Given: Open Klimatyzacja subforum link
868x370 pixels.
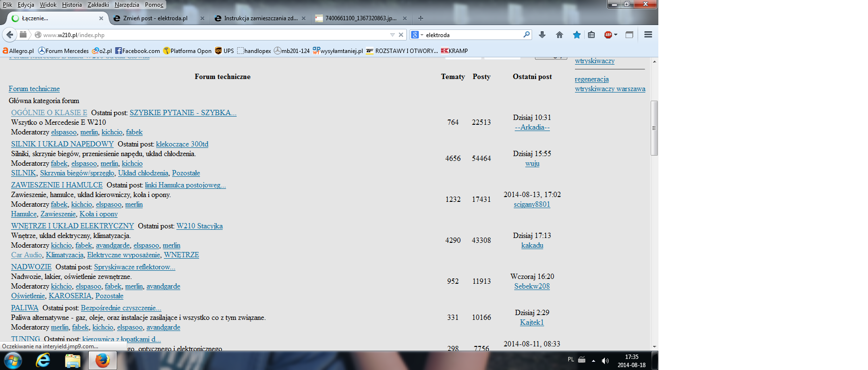Looking at the screenshot, I should pos(65,255).
